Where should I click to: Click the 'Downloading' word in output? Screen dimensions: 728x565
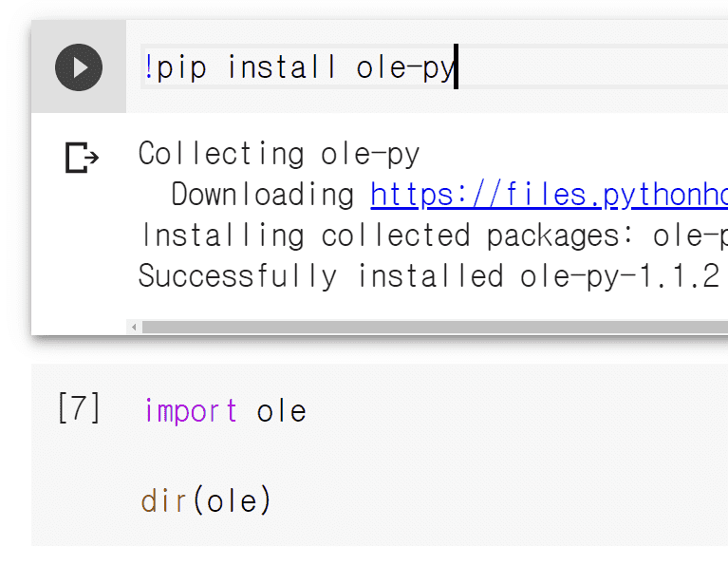click(262, 195)
